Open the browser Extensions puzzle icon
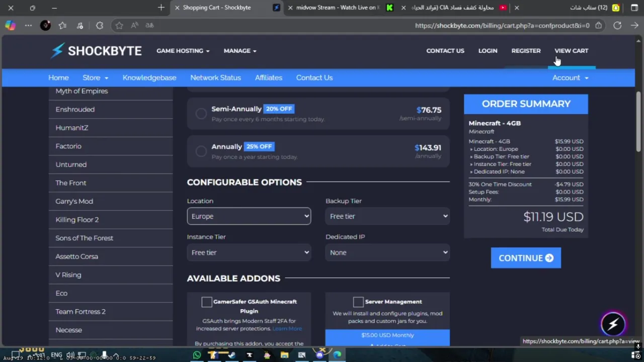644x362 pixels. click(x=100, y=25)
